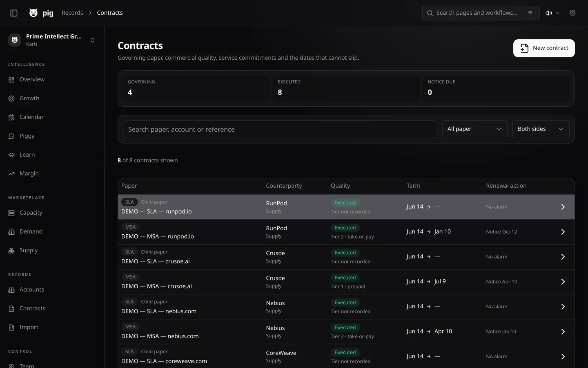The height and width of the screenshot is (368, 588).
Task: Click Notice Oct 12 text
Action: point(501,232)
